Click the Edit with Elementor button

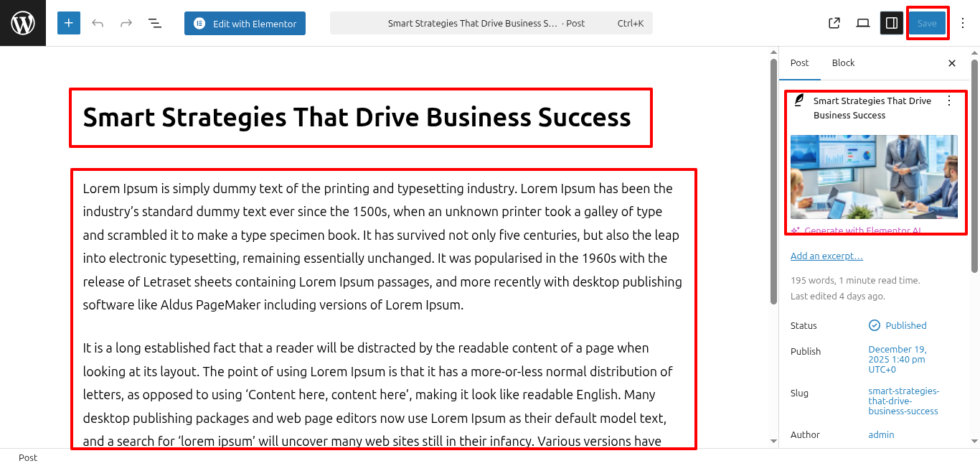[245, 24]
